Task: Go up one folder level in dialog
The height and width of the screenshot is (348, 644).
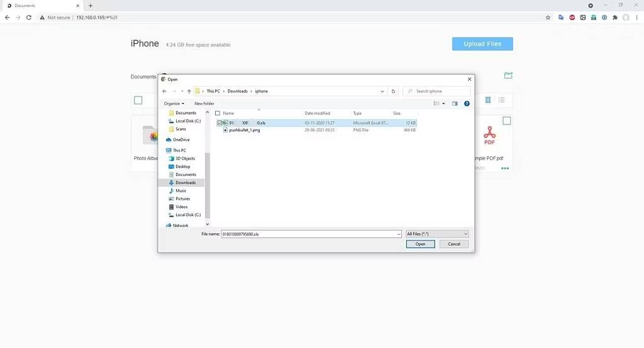Action: 189,91
